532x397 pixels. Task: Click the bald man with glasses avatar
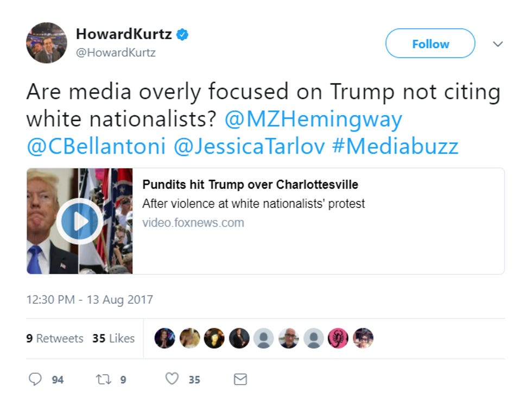point(288,338)
